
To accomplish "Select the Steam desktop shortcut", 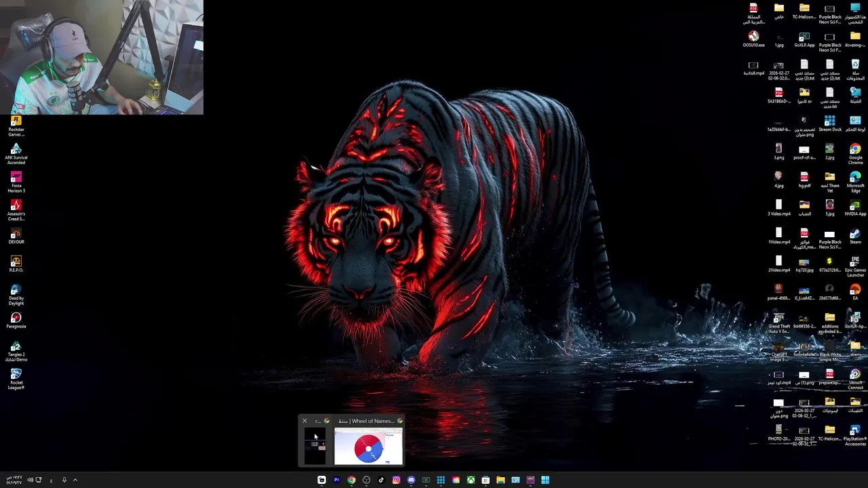I will click(x=855, y=237).
